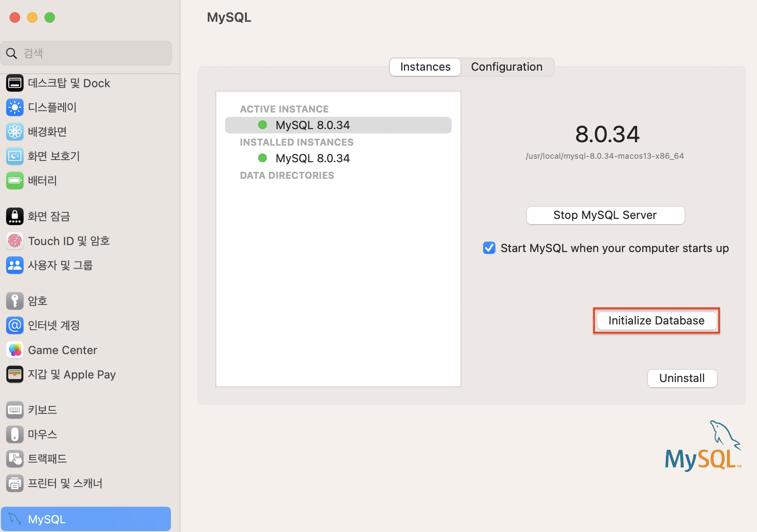The height and width of the screenshot is (532, 757).
Task: Select active instance MySQL 8.0.34 row
Action: pyautogui.click(x=338, y=125)
